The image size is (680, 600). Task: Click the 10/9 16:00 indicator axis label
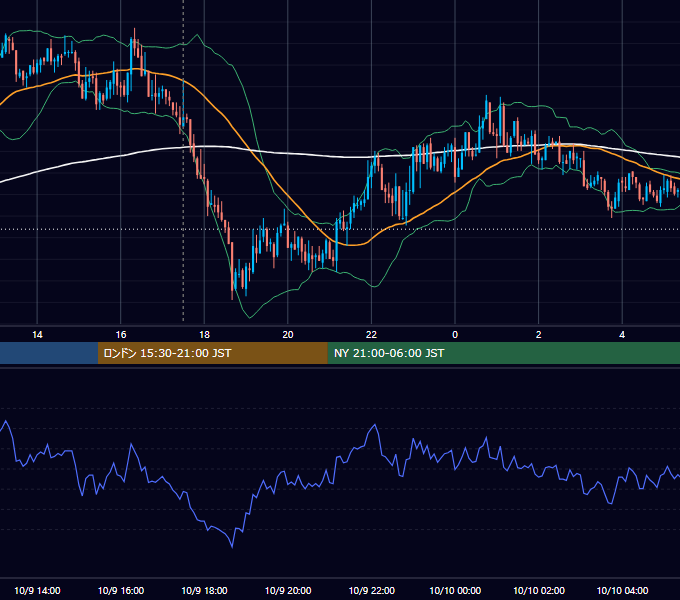(x=121, y=590)
